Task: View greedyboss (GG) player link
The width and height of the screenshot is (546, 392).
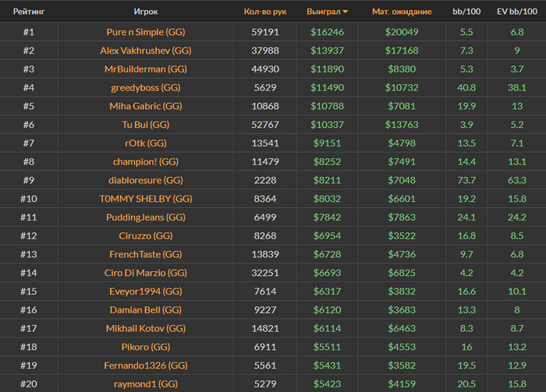Action: [146, 88]
